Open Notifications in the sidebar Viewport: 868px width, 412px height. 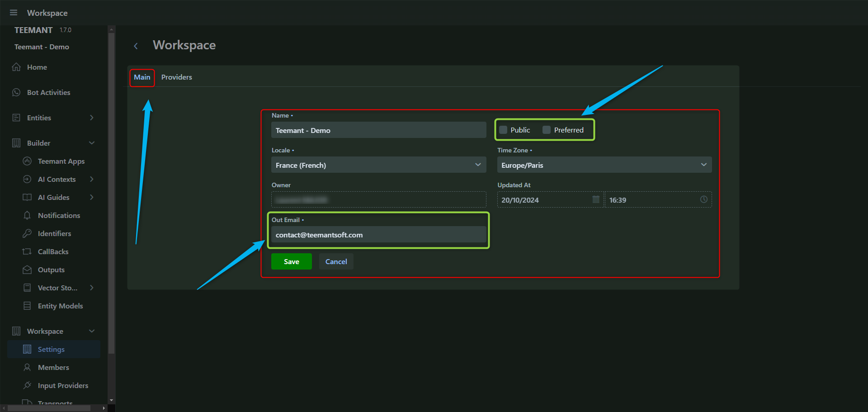click(x=59, y=216)
